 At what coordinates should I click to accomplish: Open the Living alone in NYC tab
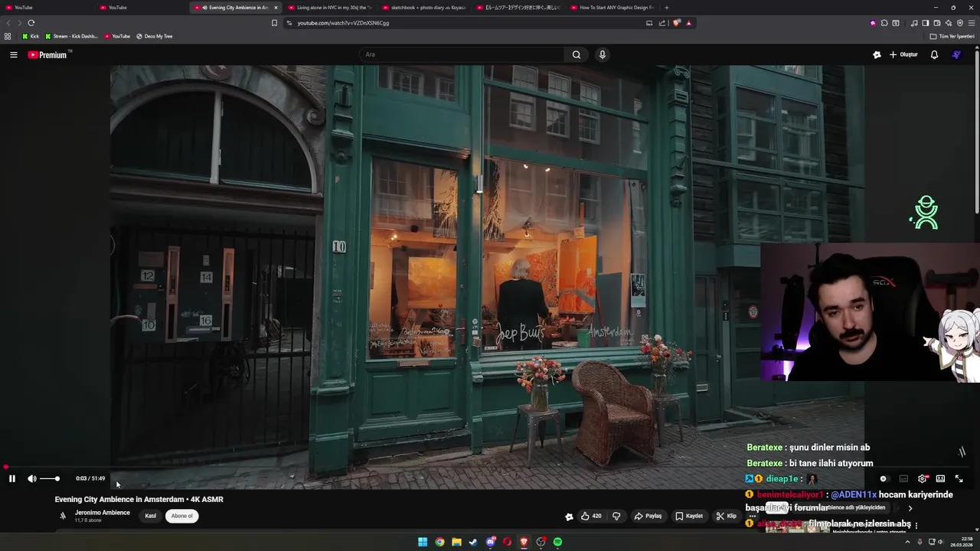point(330,8)
